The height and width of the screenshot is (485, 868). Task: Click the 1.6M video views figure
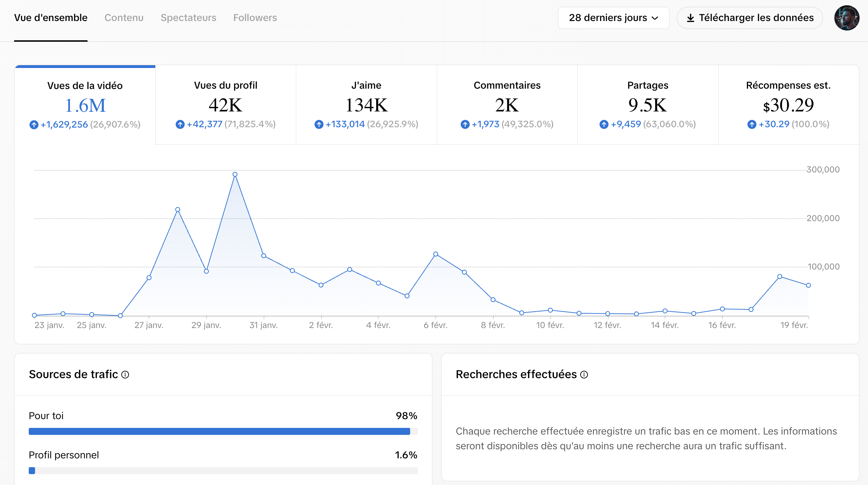85,105
